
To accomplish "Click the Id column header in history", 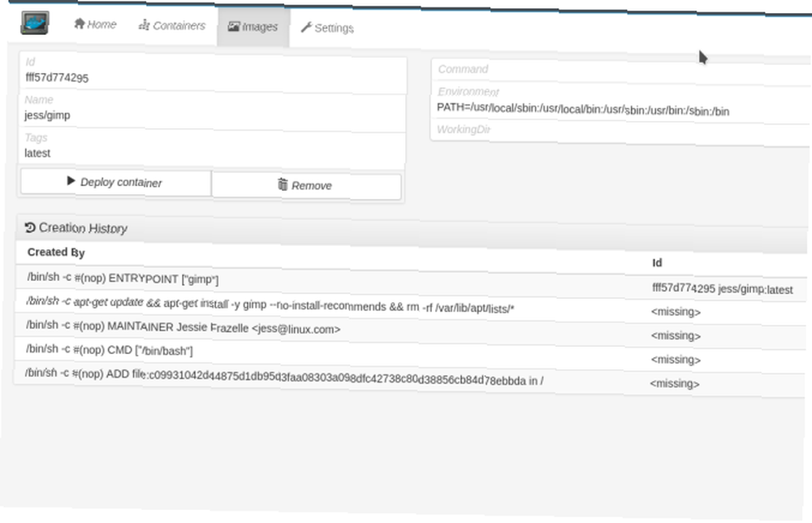I will [657, 262].
